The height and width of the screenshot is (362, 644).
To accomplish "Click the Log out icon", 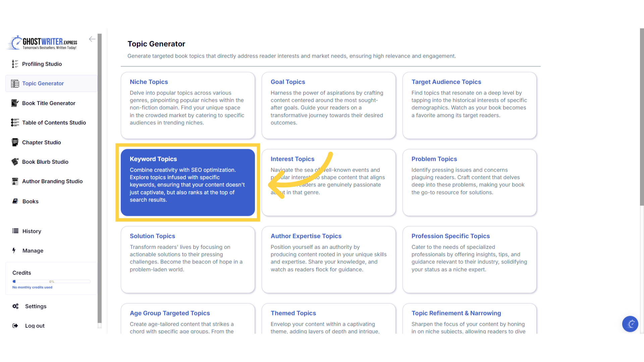I will click(x=15, y=325).
